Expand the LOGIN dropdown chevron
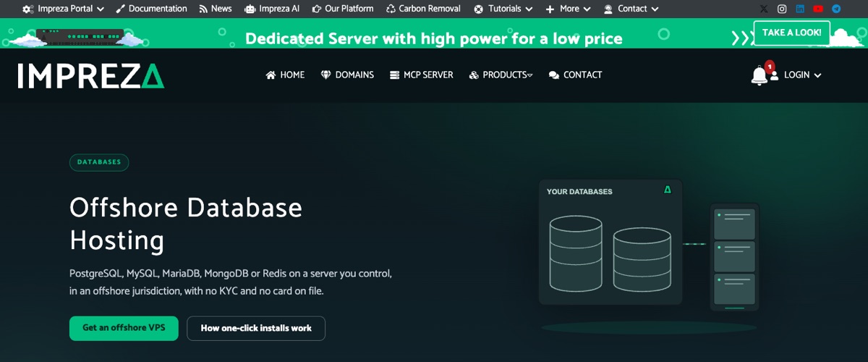The width and height of the screenshot is (868, 362). [x=817, y=75]
